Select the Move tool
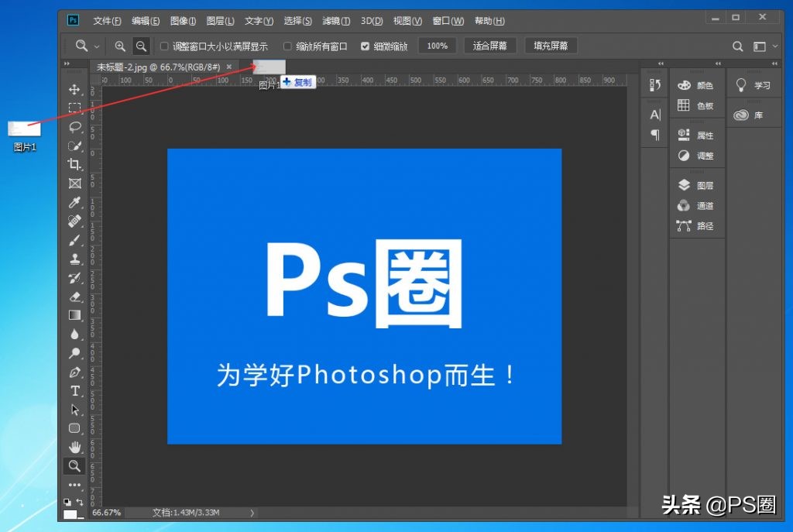 coord(74,89)
